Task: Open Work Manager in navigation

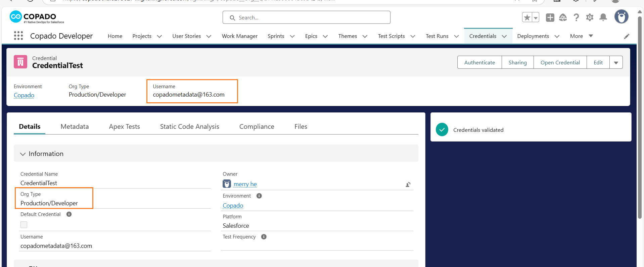Action: 240,36
